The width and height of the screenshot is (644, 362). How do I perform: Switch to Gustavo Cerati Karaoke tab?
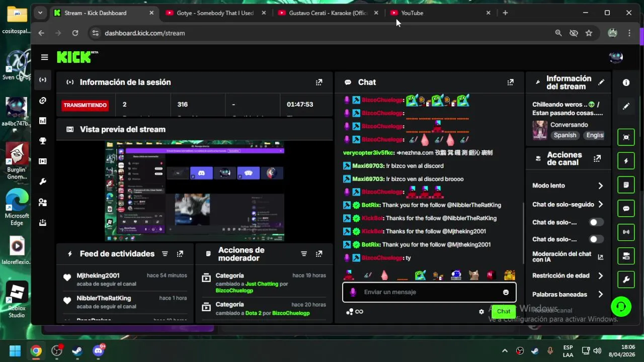(x=328, y=13)
